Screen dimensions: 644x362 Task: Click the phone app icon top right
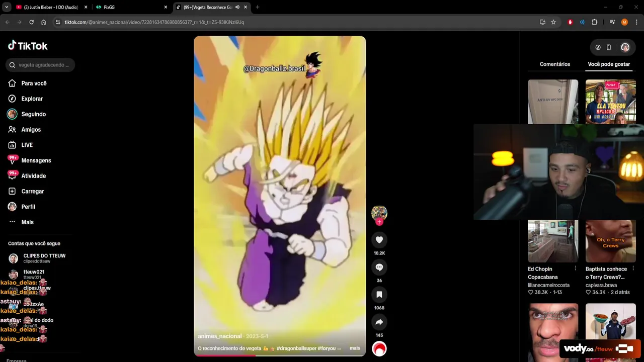click(609, 47)
